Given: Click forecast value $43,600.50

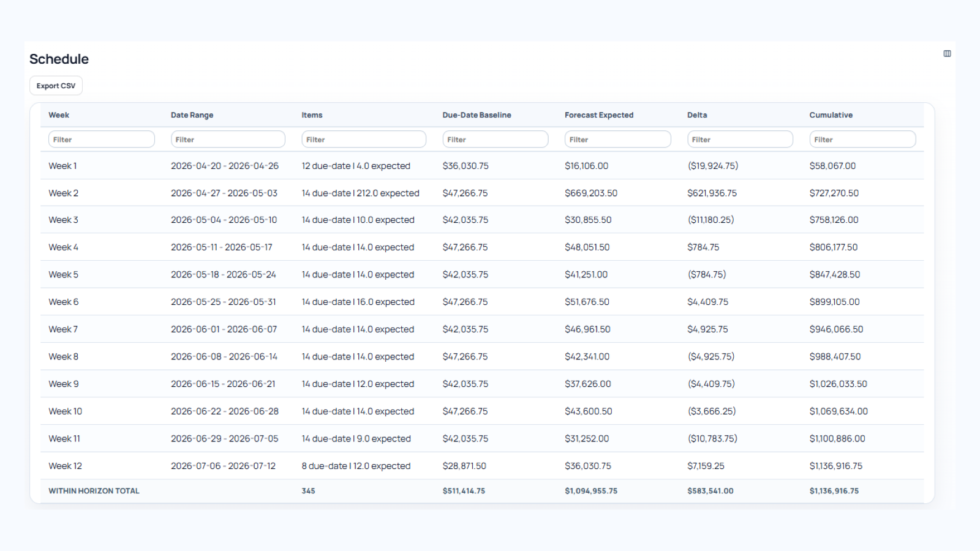Looking at the screenshot, I should click(x=589, y=411).
